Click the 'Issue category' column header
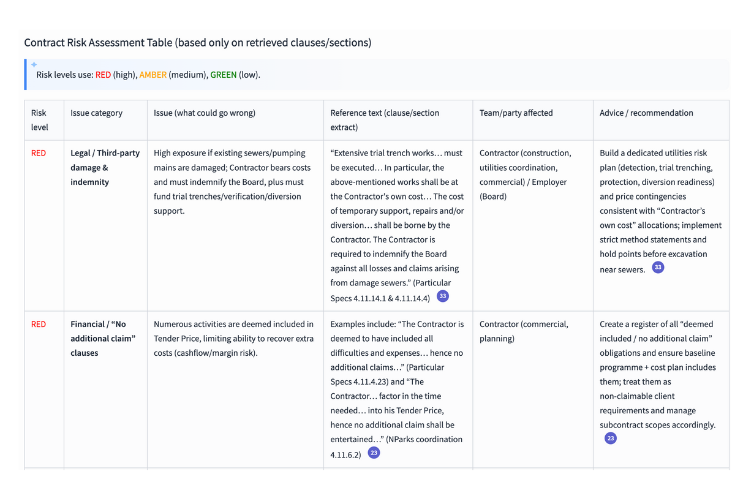The height and width of the screenshot is (500, 750). point(96,113)
